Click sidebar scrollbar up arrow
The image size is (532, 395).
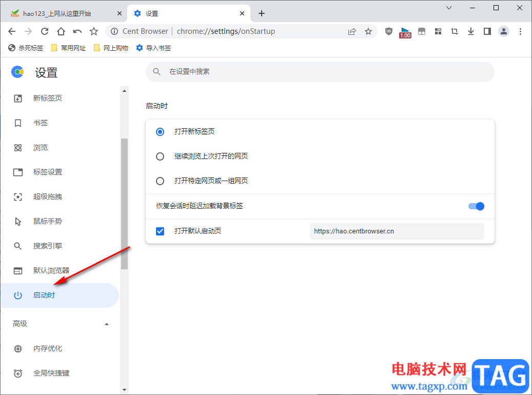point(124,91)
